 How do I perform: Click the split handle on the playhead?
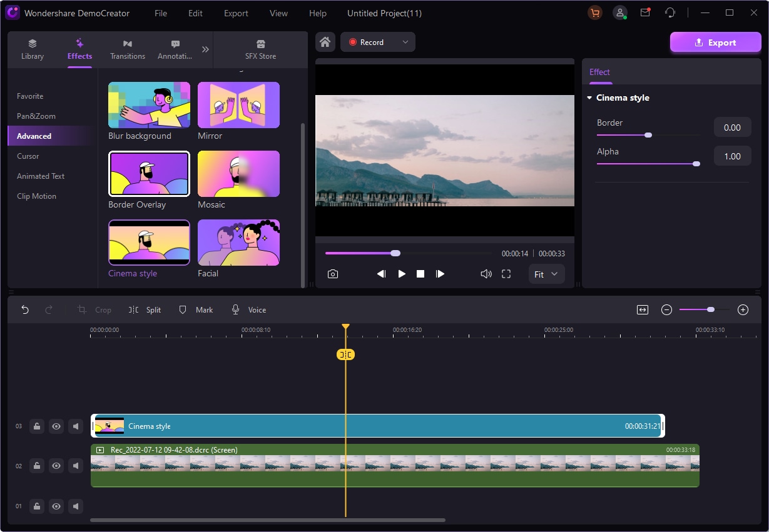345,354
